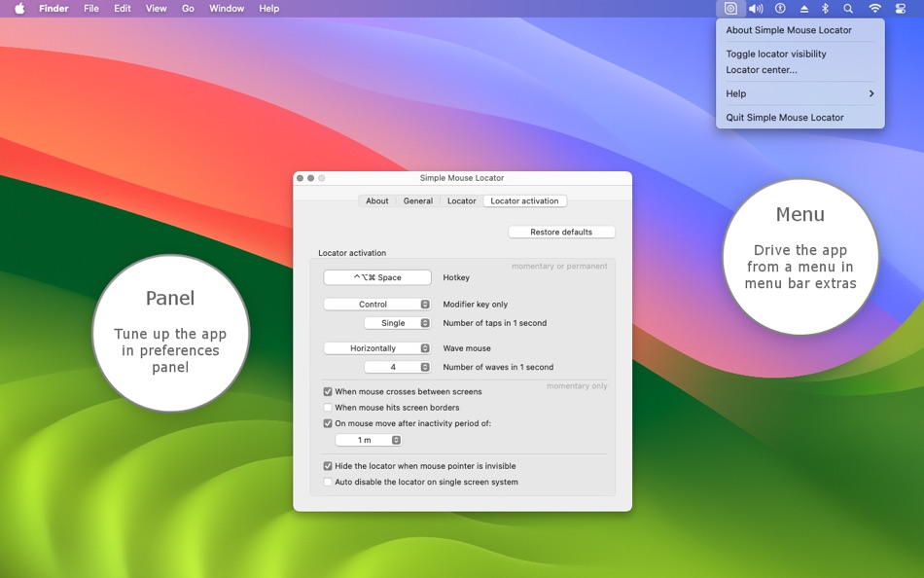Open the Bluetooth menu bar icon

tap(825, 8)
